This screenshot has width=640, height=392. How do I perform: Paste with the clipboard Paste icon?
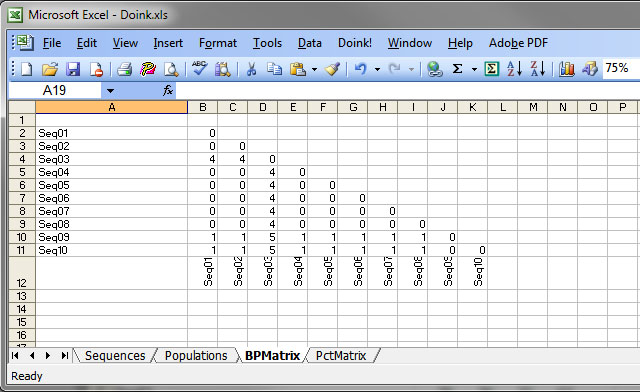[298, 69]
